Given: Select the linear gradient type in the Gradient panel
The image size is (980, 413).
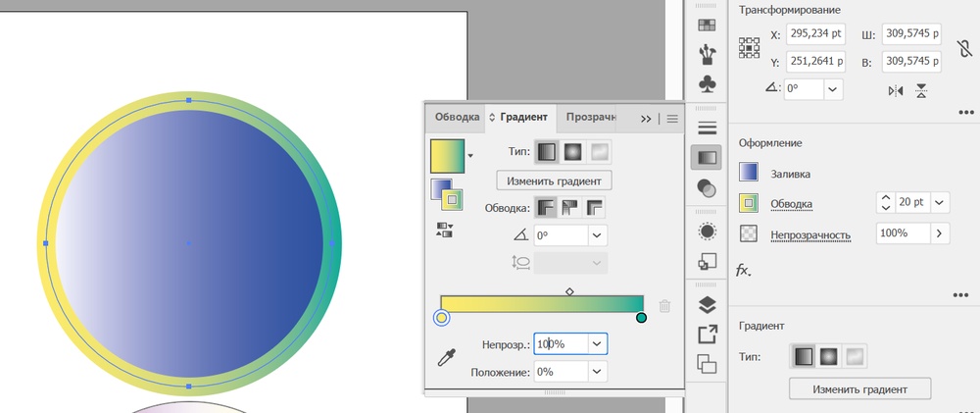Looking at the screenshot, I should (547, 151).
